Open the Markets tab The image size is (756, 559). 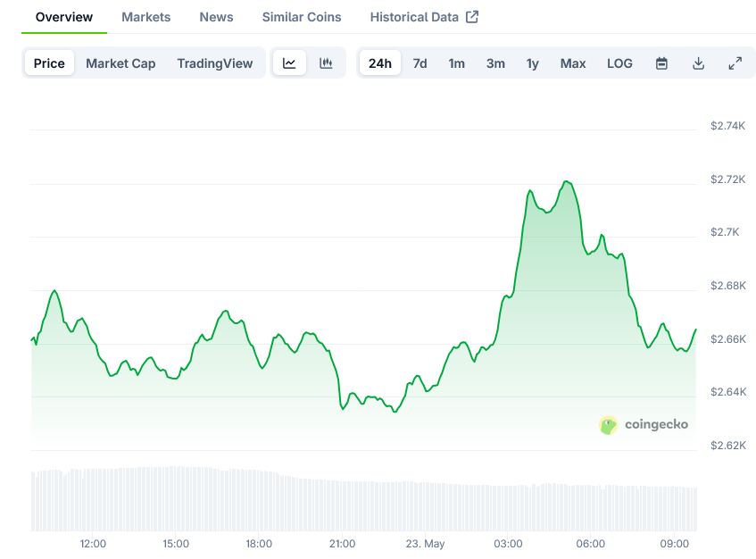click(145, 17)
